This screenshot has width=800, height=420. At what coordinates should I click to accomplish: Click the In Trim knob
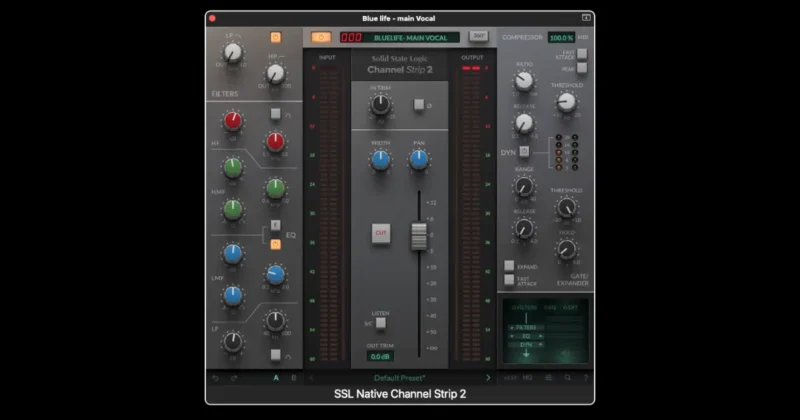[x=381, y=104]
